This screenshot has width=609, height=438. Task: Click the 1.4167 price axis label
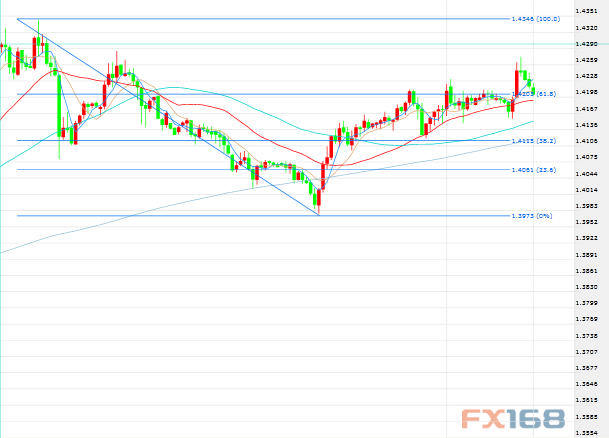coord(586,109)
